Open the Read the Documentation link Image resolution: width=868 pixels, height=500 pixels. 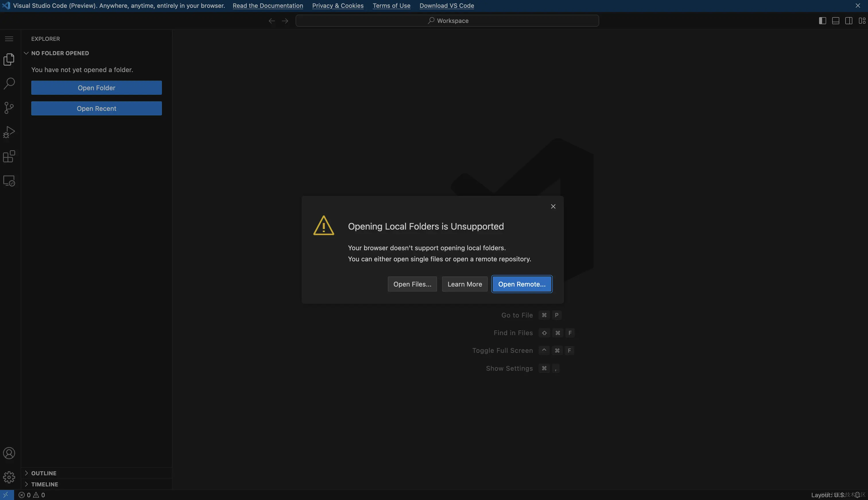[268, 5]
